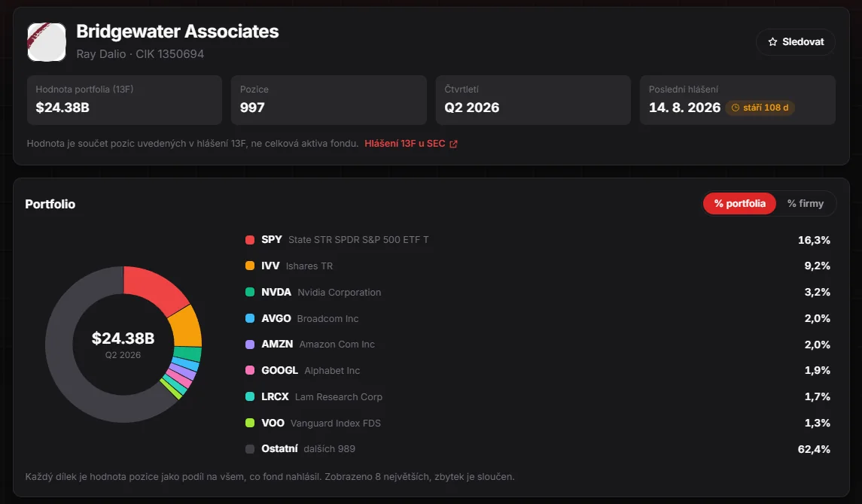The width and height of the screenshot is (862, 504).
Task: Click the lime VOO color swatch
Action: coord(250,423)
